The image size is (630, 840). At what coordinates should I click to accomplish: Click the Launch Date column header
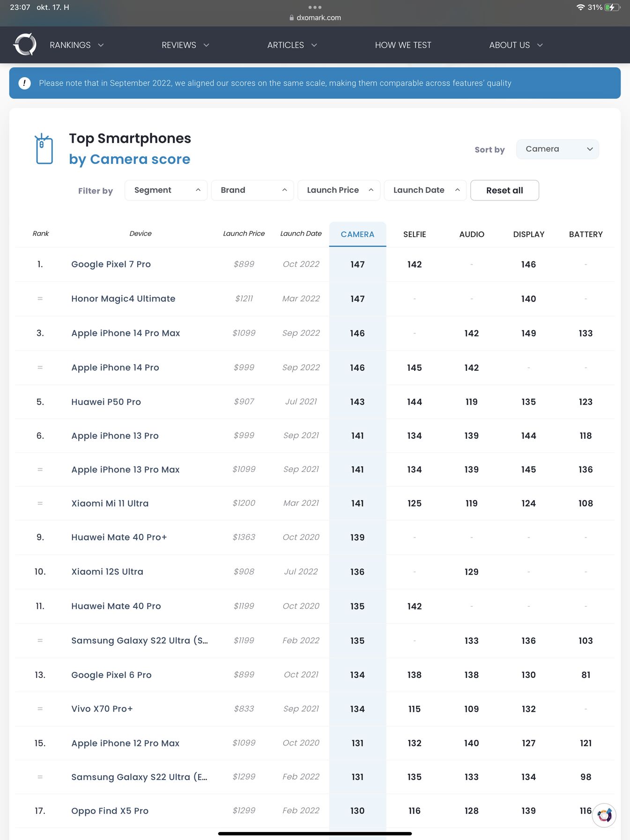(301, 234)
